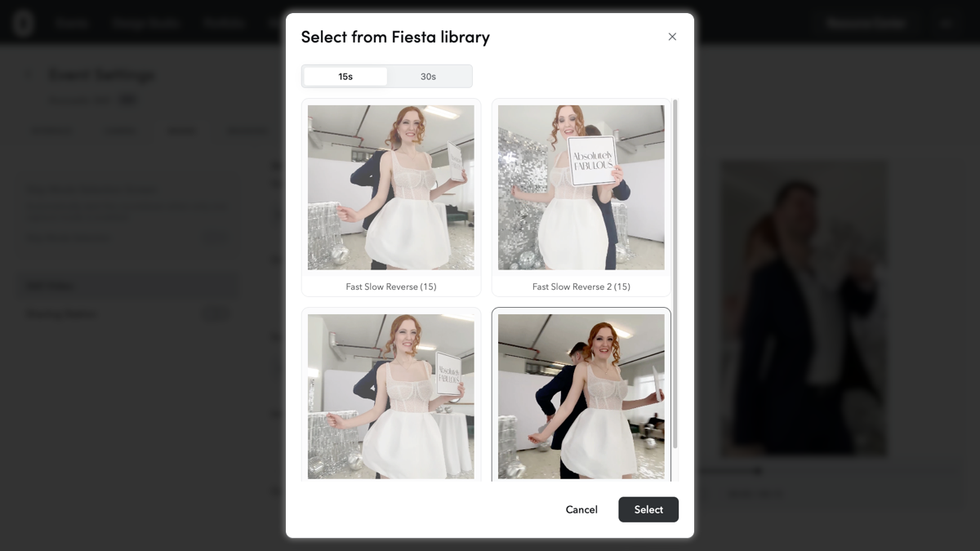Click the 'Fast Slow Reverse 2 (15)' caption
980x551 pixels.
581,287
